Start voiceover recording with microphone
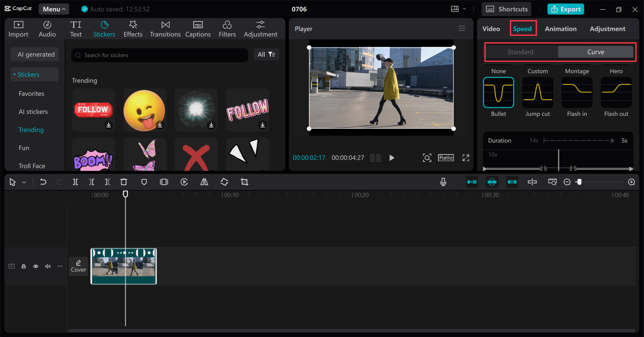 tap(443, 182)
